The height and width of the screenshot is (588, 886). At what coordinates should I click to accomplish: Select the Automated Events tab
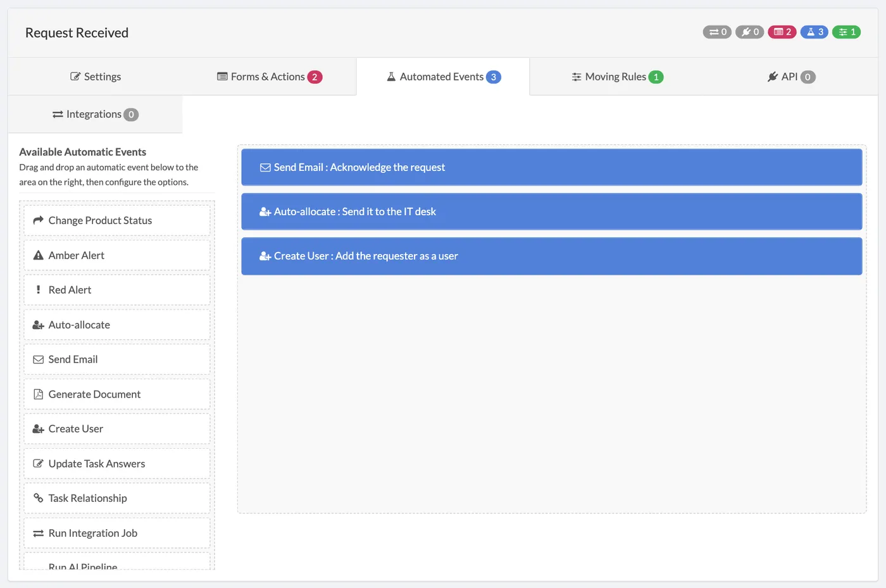point(443,77)
